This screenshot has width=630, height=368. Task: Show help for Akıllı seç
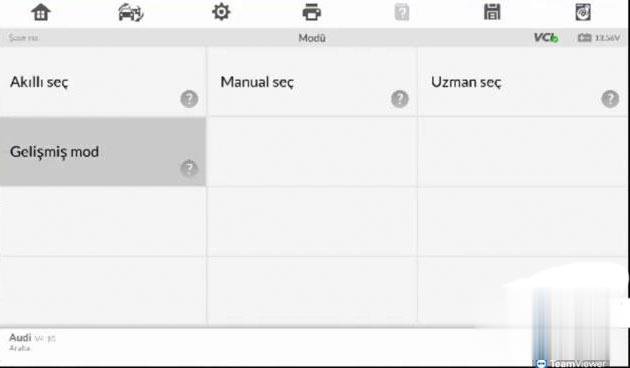coord(189,99)
